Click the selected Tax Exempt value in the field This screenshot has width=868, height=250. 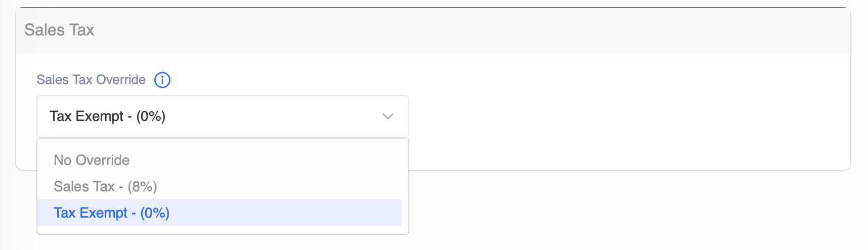(x=107, y=116)
